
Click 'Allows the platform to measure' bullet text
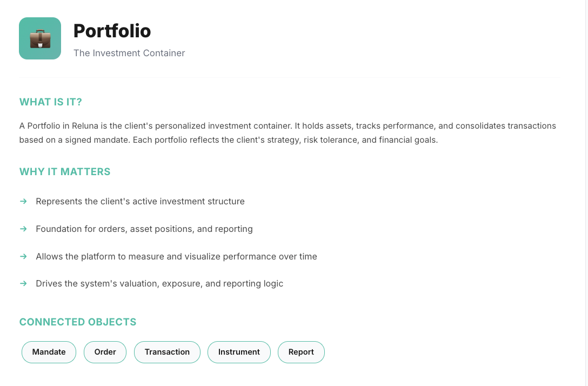point(176,256)
